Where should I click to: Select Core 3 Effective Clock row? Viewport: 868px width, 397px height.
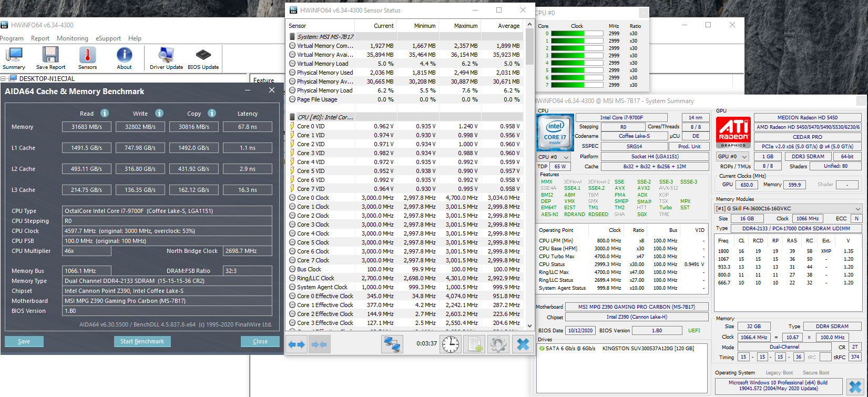(x=405, y=323)
